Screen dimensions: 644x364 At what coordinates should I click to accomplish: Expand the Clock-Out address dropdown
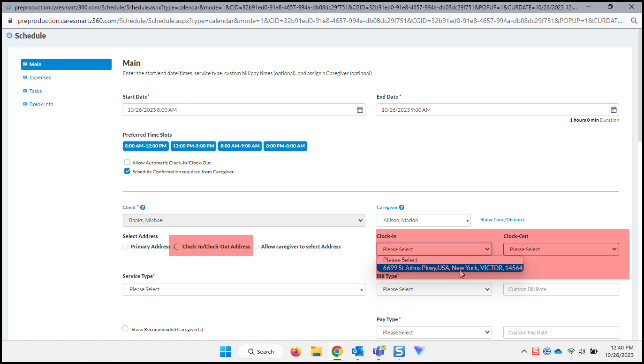coord(561,249)
